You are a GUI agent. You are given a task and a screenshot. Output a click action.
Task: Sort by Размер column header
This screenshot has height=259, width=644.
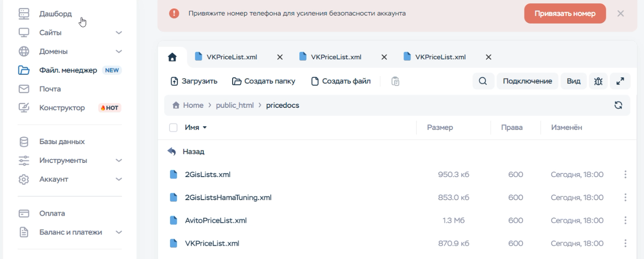pos(440,128)
